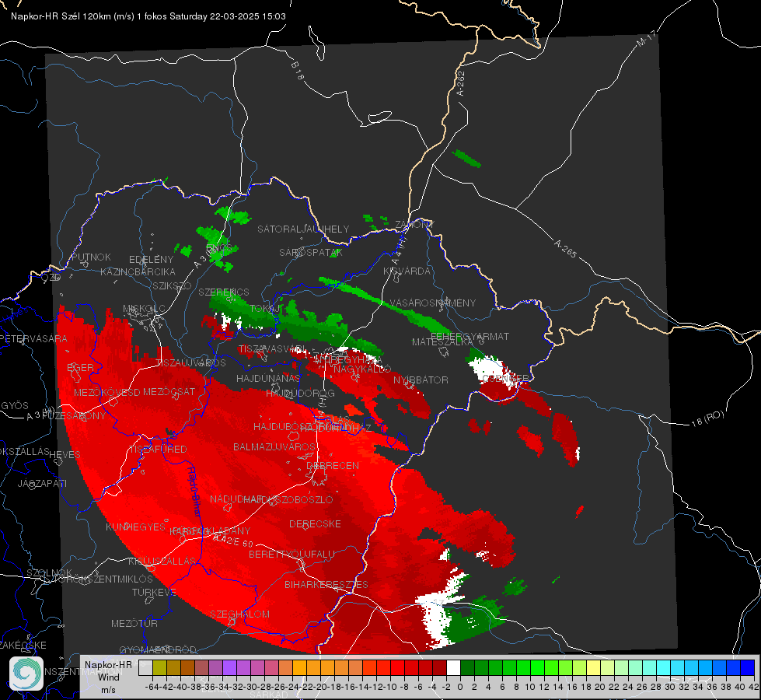Click the TISZAUJVAROS label
The height and width of the screenshot is (700, 761).
tap(190, 363)
